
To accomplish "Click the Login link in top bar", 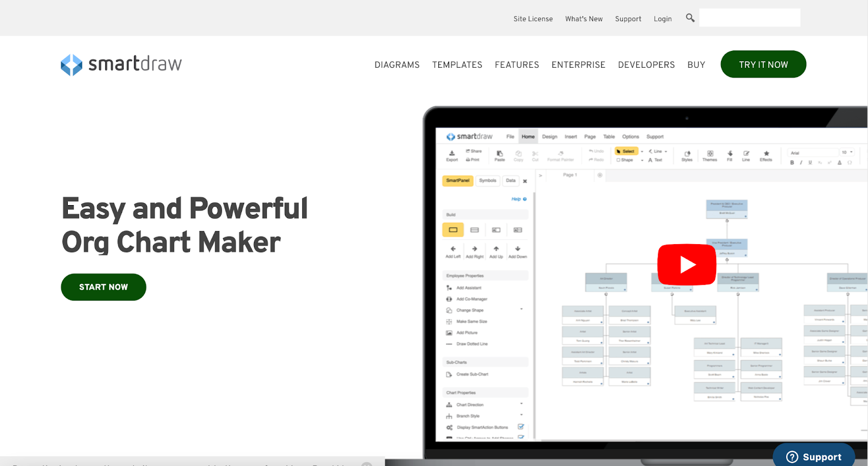I will click(x=662, y=18).
